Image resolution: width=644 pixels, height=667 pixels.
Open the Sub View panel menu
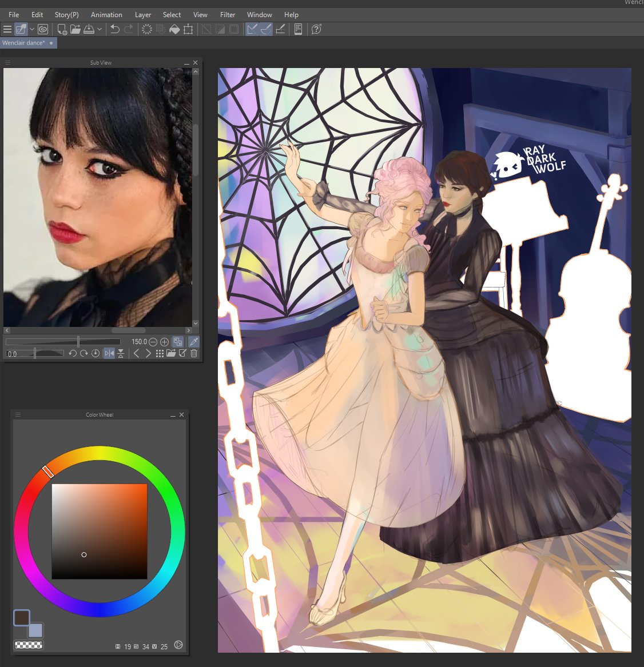click(7, 62)
